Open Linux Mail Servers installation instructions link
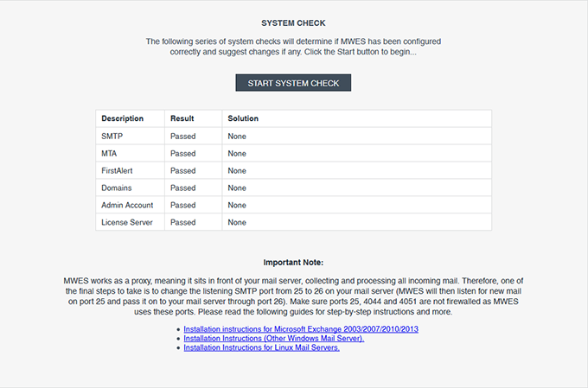588x388 pixels. [262, 347]
